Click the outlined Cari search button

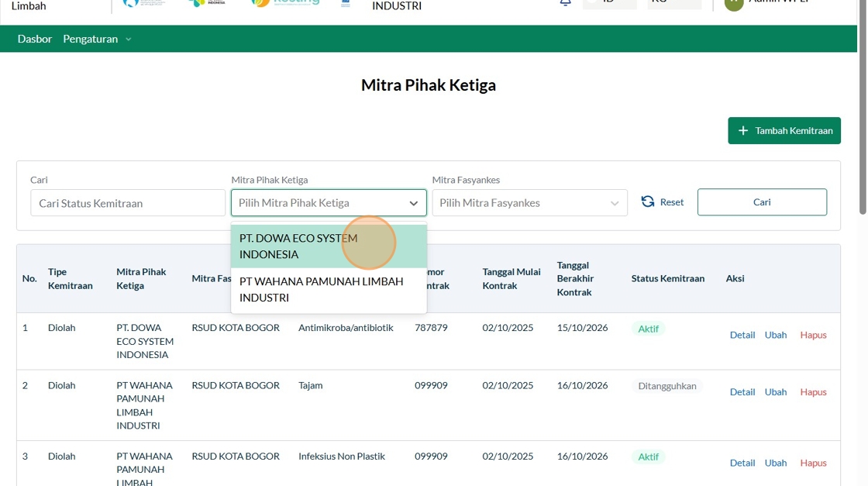click(762, 202)
